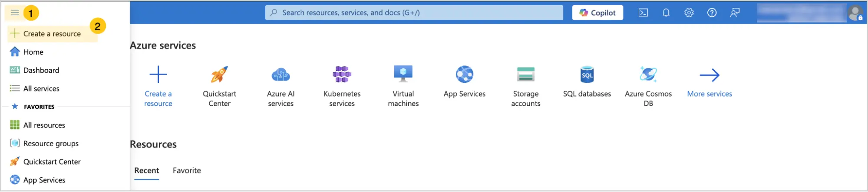
Task: Select the Recent tab under Resources
Action: click(147, 171)
